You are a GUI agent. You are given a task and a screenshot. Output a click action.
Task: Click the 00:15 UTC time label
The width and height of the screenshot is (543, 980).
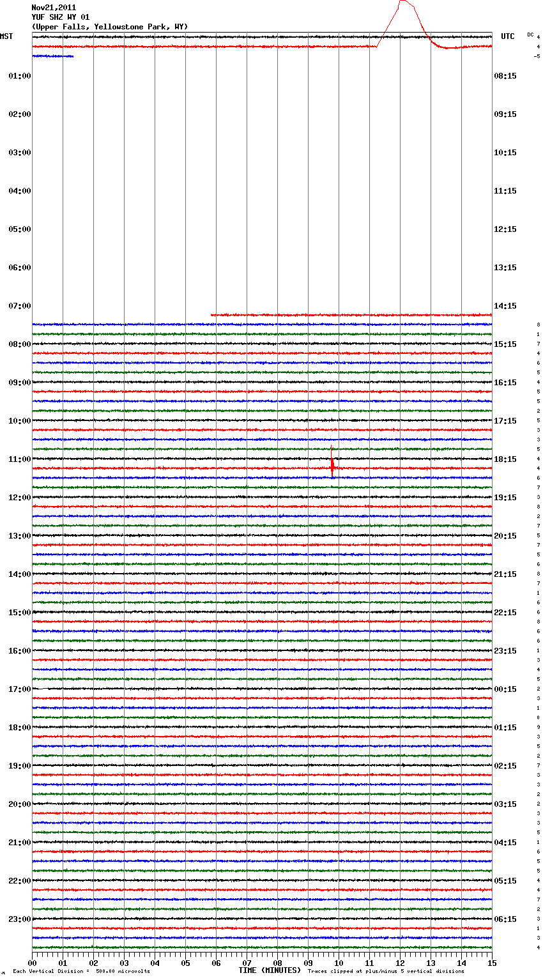tap(505, 689)
